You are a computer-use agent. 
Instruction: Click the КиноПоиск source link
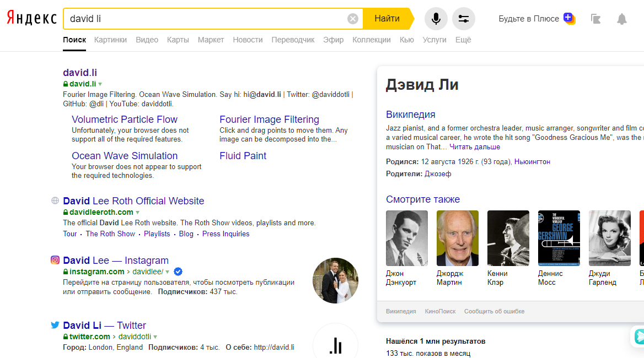pyautogui.click(x=441, y=311)
